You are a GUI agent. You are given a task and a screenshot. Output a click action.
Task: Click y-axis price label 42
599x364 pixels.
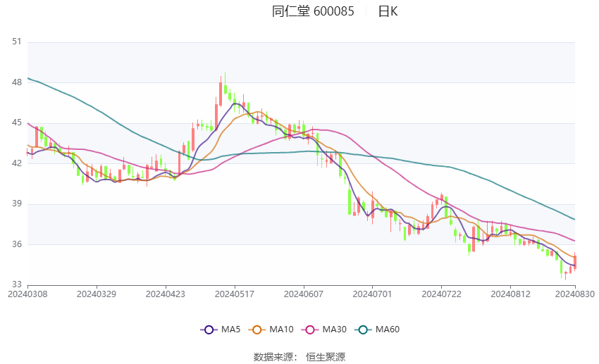[17, 163]
